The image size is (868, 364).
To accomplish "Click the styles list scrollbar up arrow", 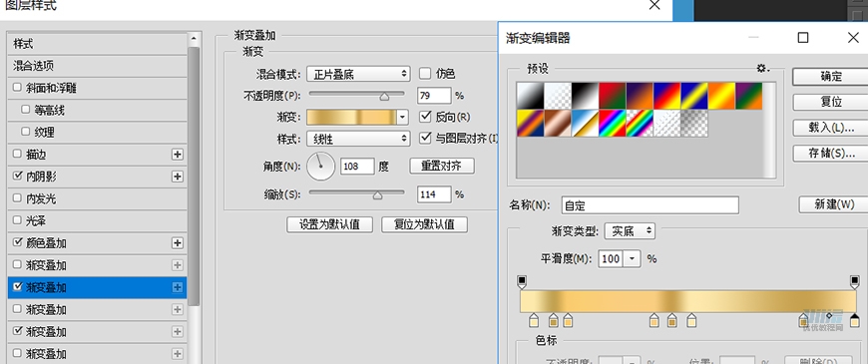I will pyautogui.click(x=193, y=39).
